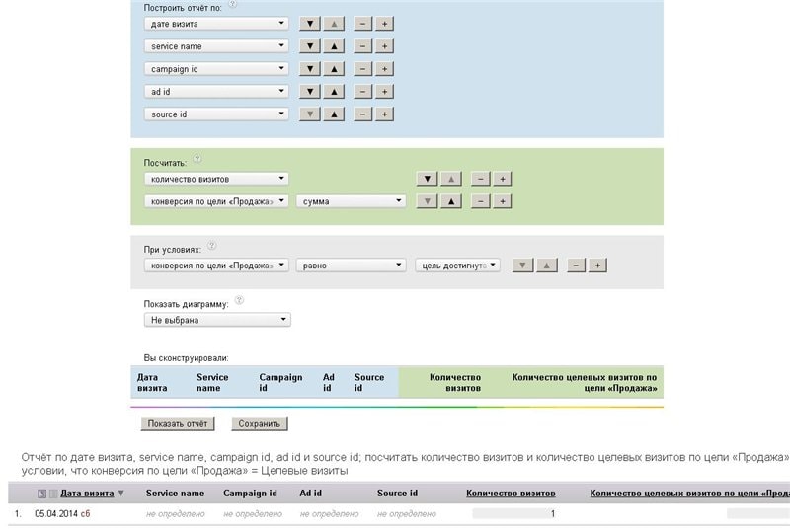Image resolution: width=790 pixels, height=532 pixels.
Task: Sort table by 'Дата визита' column
Action: tap(87, 494)
